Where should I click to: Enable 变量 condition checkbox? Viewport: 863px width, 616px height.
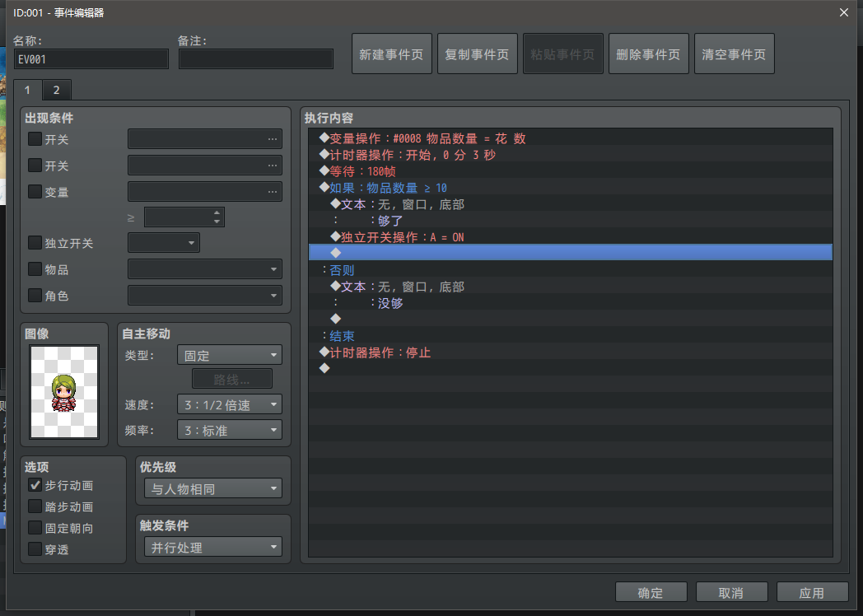[35, 192]
